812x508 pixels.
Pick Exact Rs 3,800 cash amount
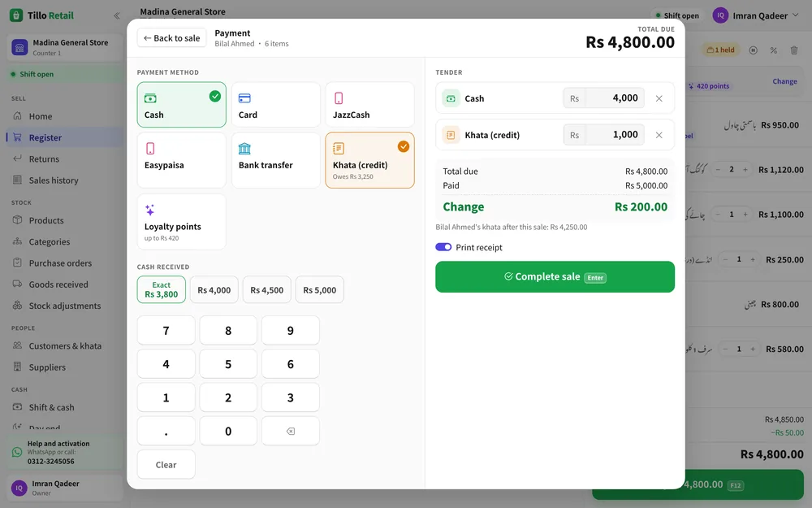pyautogui.click(x=161, y=289)
